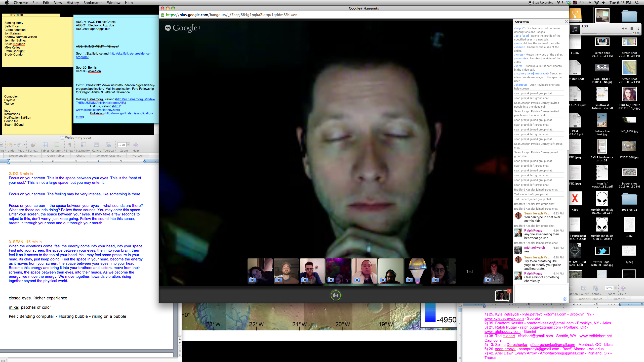Viewport: 644px width, 362px height.
Task: Switch to the SmartArt Graphics tab in Welcoming.docx
Action: click(108, 156)
